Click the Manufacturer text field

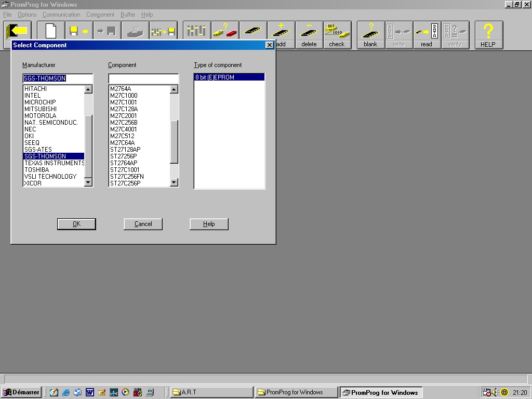[58, 78]
